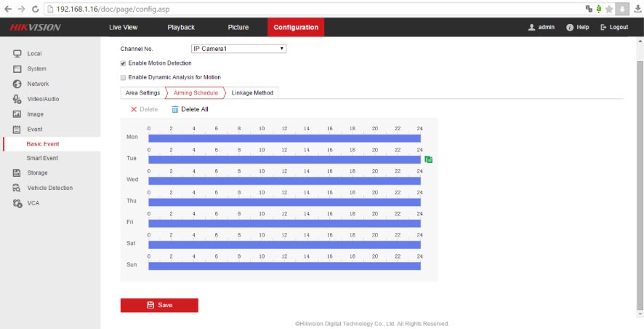Select Smart Event in sidebar
This screenshot has height=329, width=644.
coord(42,158)
